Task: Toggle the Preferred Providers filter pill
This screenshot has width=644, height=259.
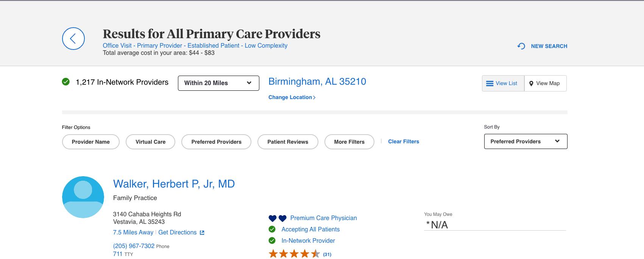Action: pyautogui.click(x=216, y=142)
